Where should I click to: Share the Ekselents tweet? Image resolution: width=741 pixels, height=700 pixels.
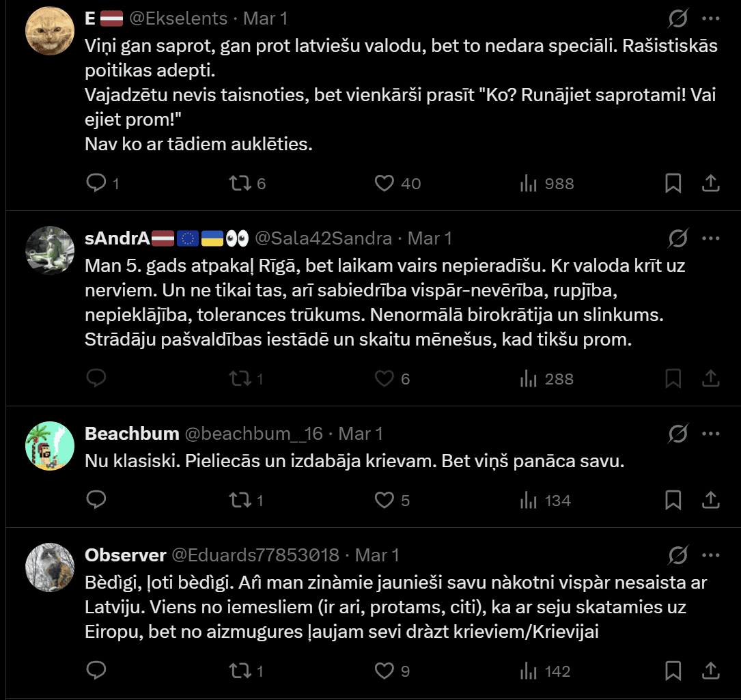pos(710,183)
